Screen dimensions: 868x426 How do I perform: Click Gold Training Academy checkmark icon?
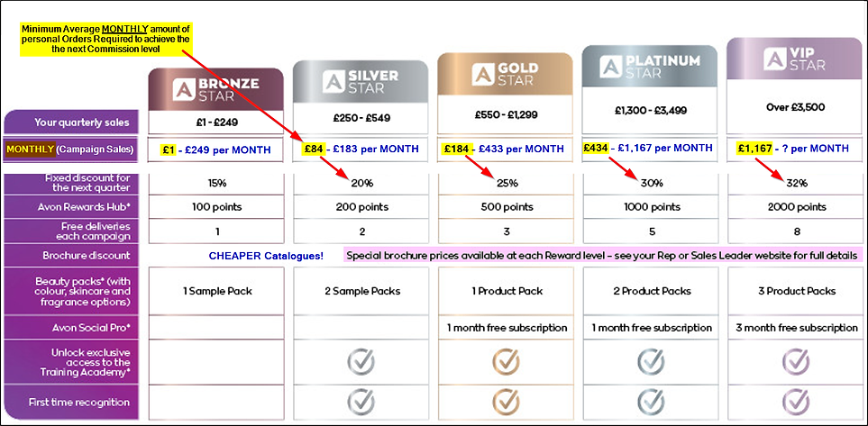click(506, 362)
